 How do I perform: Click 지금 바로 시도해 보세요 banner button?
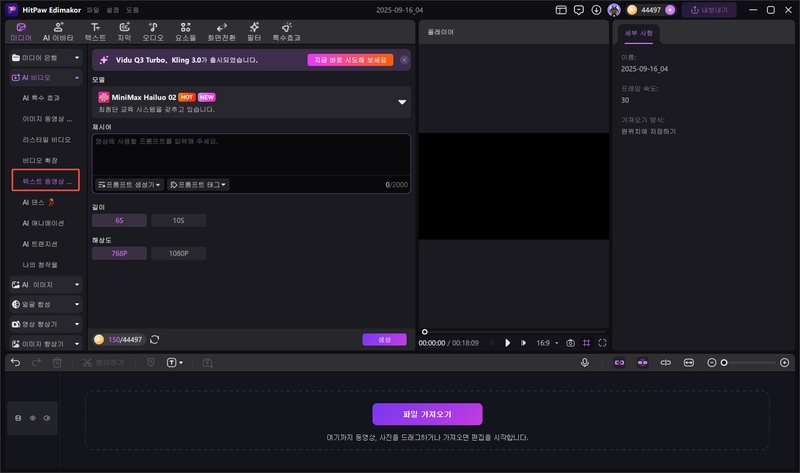[x=350, y=60]
